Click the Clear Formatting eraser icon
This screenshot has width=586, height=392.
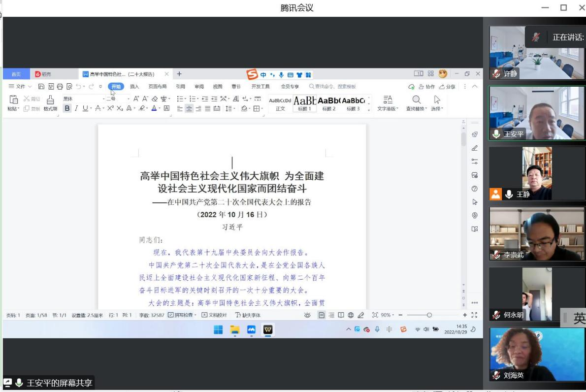(x=154, y=98)
